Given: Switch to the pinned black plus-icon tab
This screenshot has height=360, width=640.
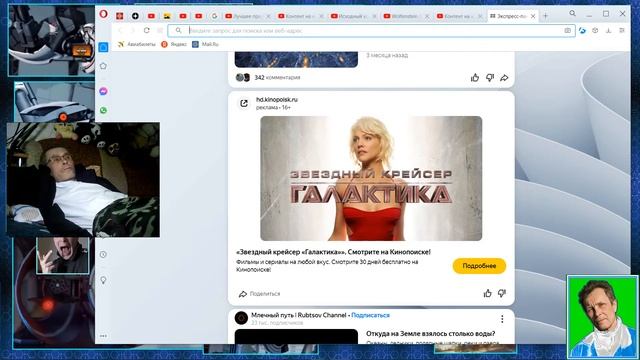Looking at the screenshot, I should coord(135,16).
